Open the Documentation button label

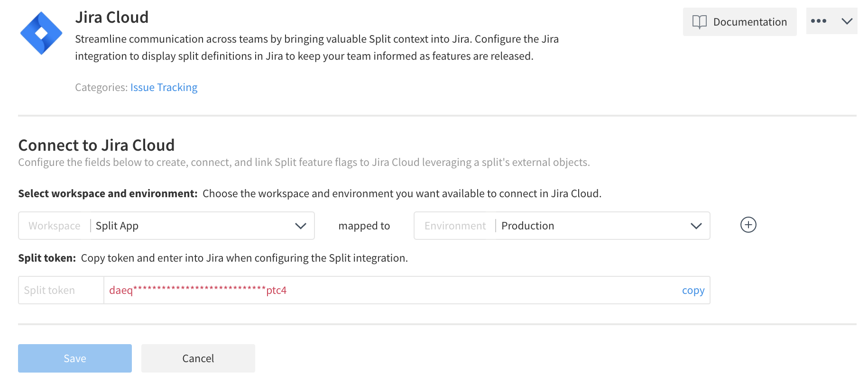point(749,22)
